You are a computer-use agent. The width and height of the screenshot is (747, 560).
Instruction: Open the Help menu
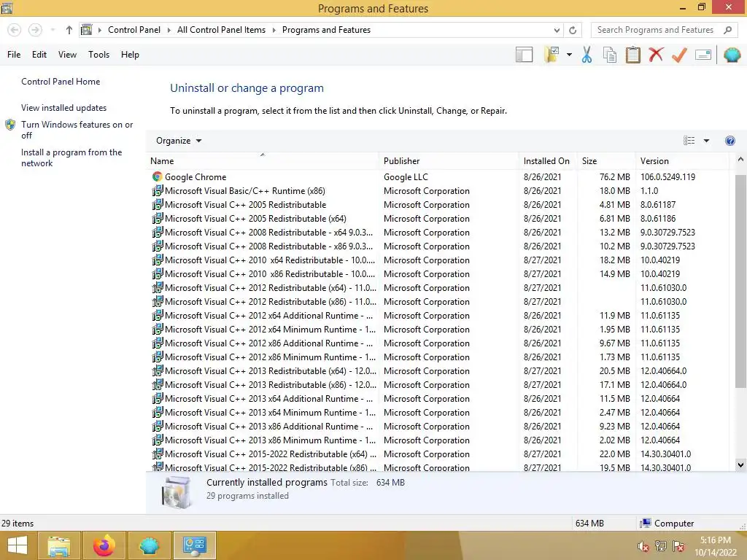(130, 55)
